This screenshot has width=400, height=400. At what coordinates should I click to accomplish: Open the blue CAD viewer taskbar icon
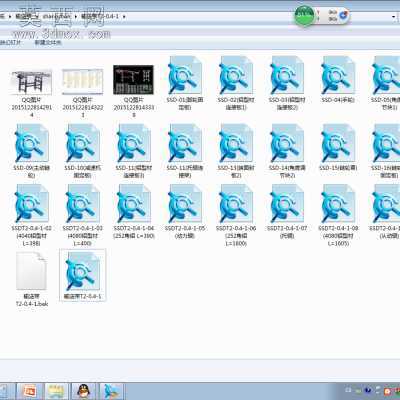[111, 391]
